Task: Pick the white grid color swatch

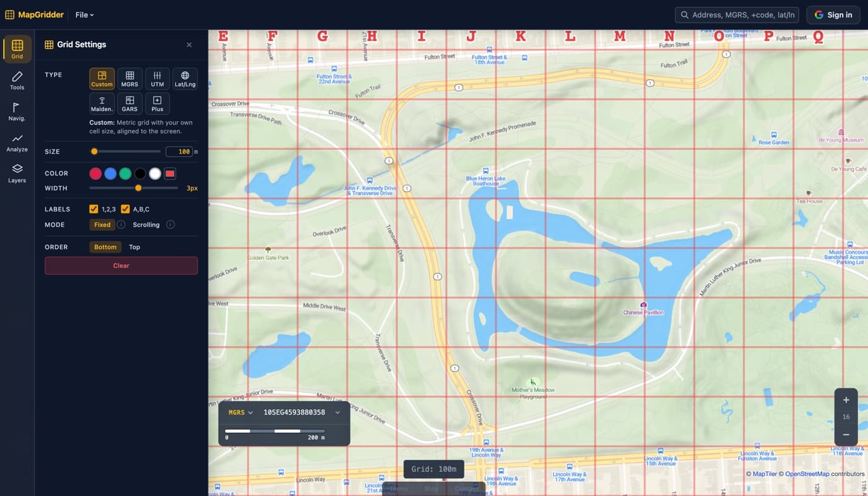Action: click(155, 174)
